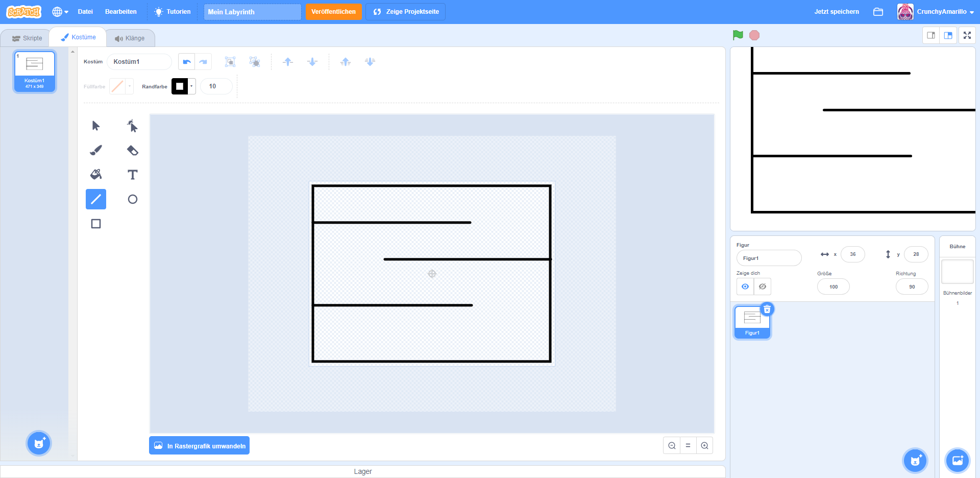Open the CrunchyAmarillo account menu
Image resolution: width=980 pixels, height=478 pixels.
point(936,12)
